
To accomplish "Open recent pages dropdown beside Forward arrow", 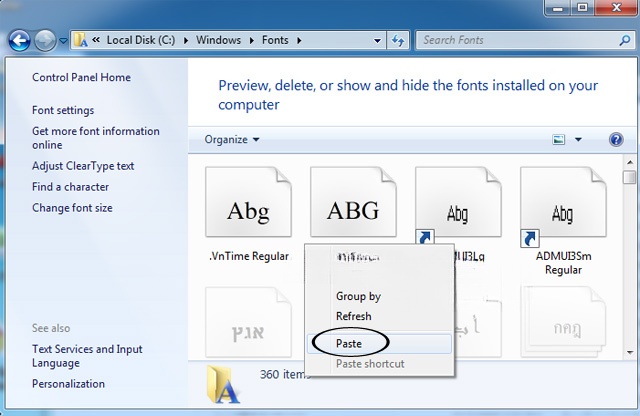I will click(63, 41).
